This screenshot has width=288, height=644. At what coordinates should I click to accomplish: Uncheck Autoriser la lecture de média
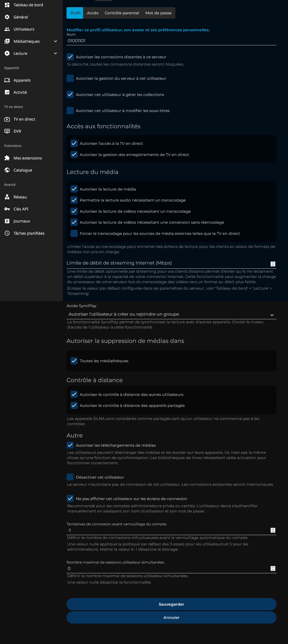[74, 189]
